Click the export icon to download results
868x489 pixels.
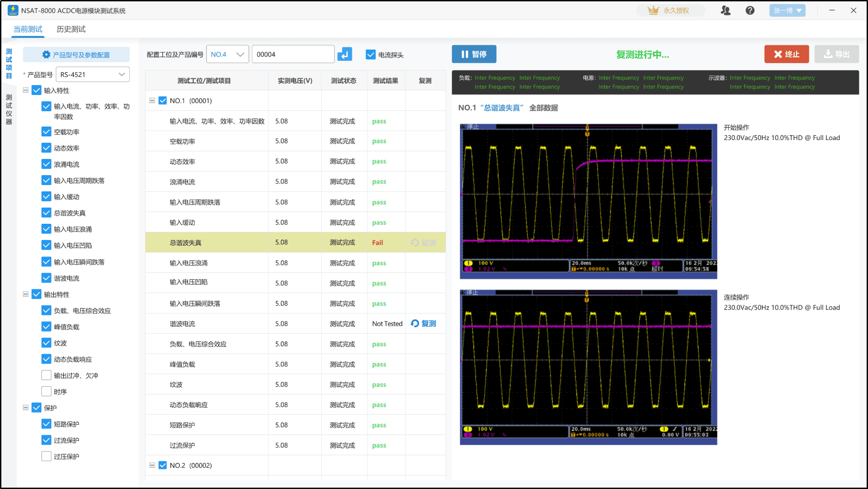838,54
